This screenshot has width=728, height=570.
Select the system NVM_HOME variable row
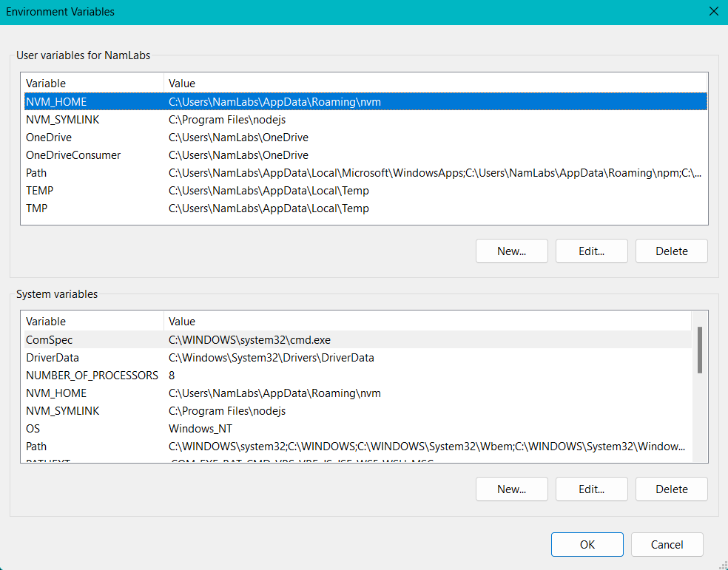357,393
